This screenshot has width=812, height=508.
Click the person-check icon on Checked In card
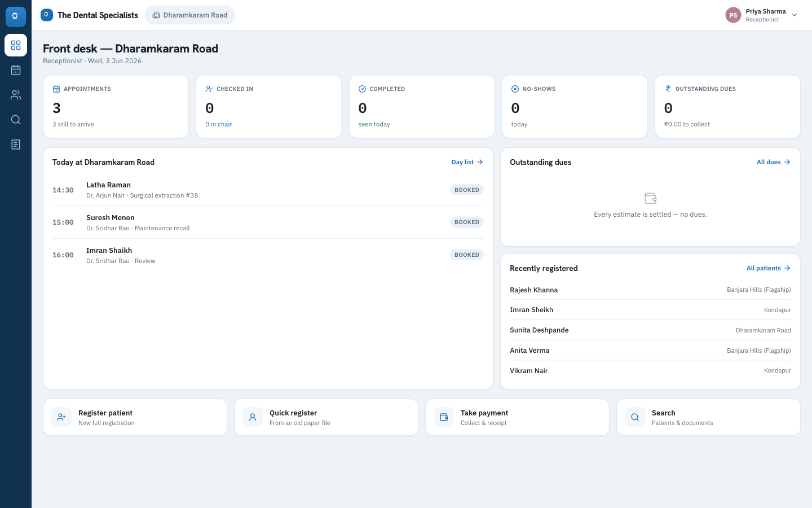209,89
